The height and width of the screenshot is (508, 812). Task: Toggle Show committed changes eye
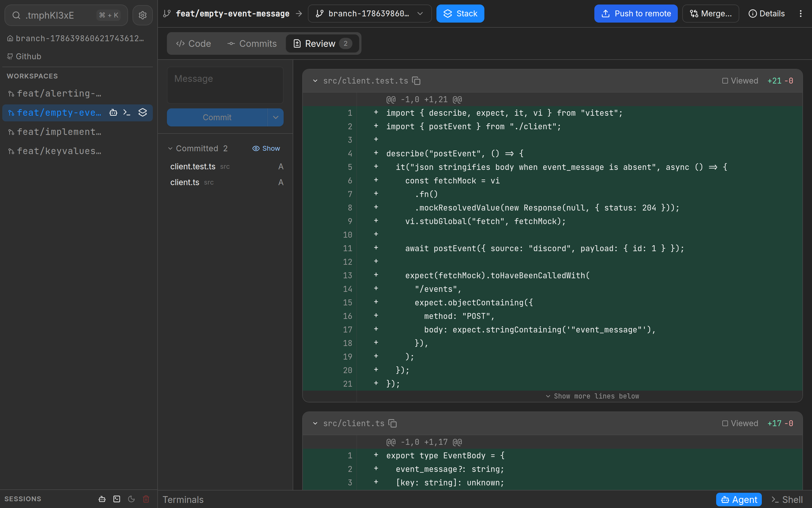click(266, 148)
